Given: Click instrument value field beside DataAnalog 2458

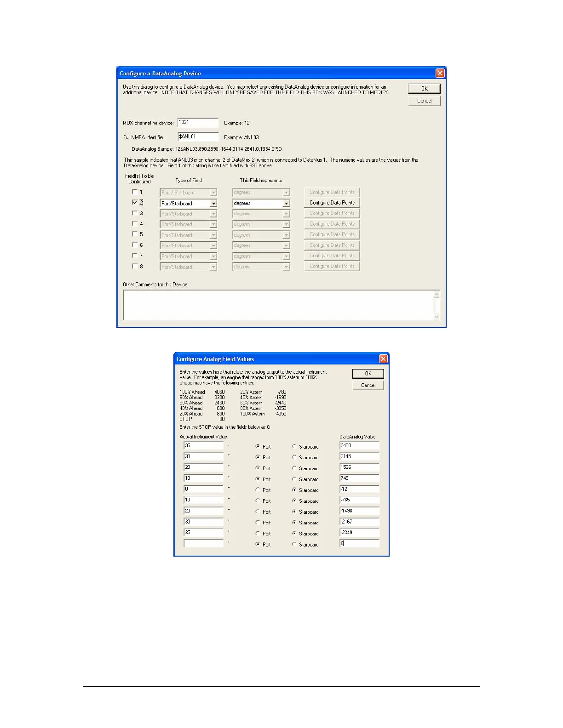Looking at the screenshot, I should click(x=203, y=446).
